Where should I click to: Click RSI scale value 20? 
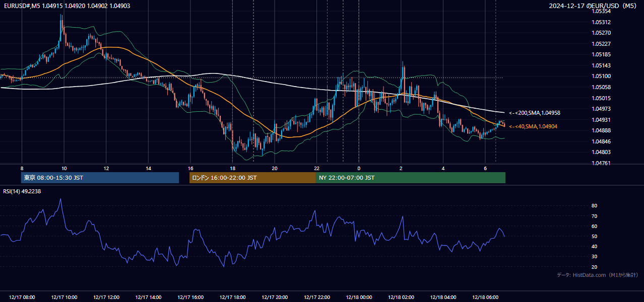click(595, 267)
